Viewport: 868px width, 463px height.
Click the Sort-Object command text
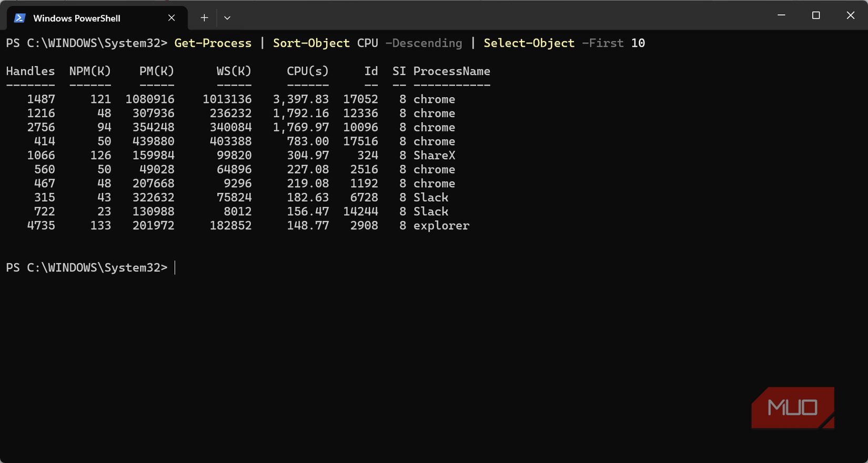point(311,43)
